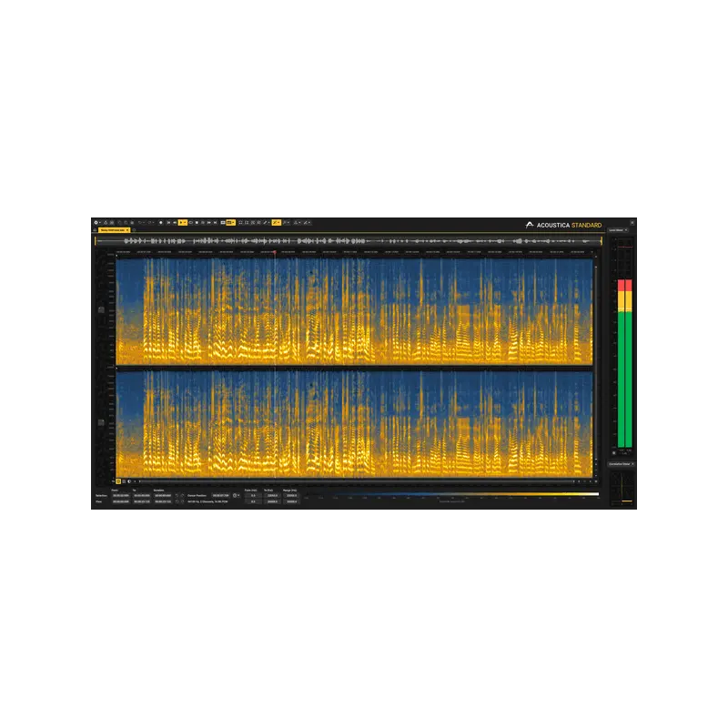This screenshot has height=728, width=728.
Task: Select the second selection tool icon
Action: (x=247, y=223)
